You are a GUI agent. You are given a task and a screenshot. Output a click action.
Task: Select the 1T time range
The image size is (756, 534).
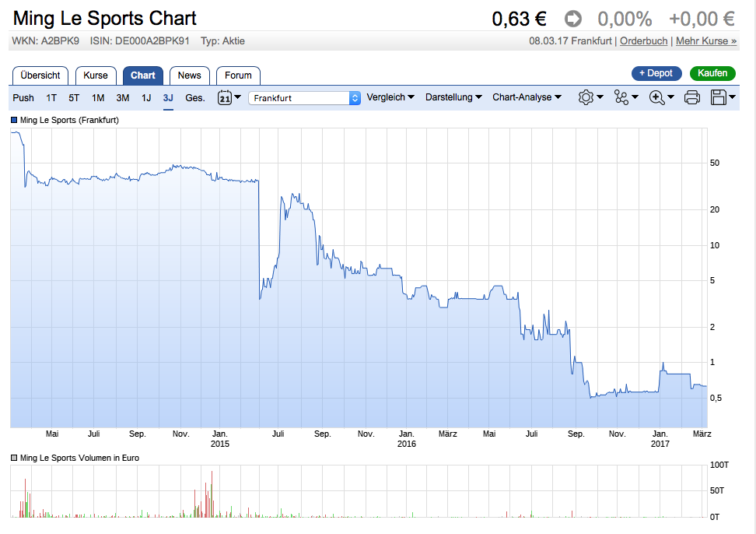[x=51, y=98]
